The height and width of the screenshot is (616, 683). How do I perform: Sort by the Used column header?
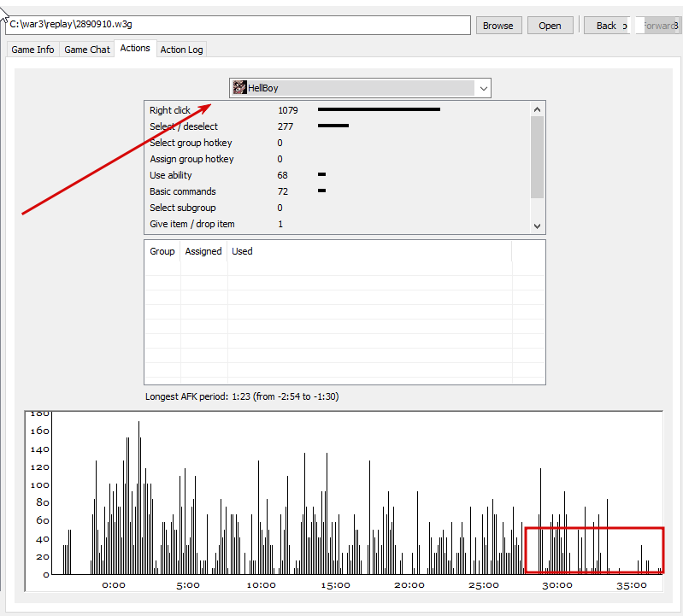coord(369,251)
